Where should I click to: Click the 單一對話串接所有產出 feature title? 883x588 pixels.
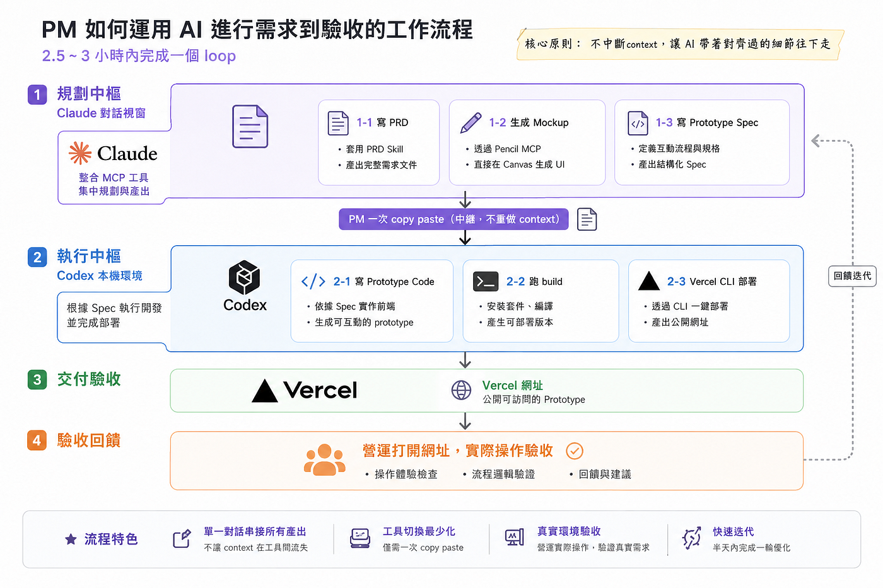coord(255,532)
